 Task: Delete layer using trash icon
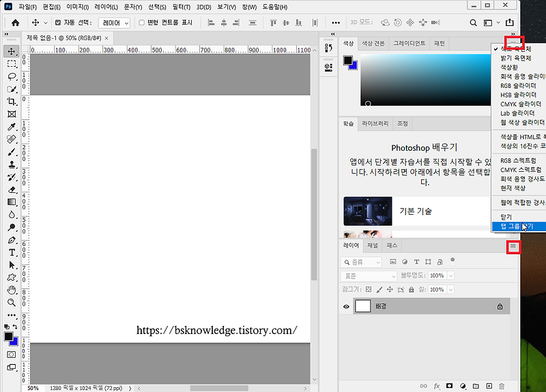502,386
